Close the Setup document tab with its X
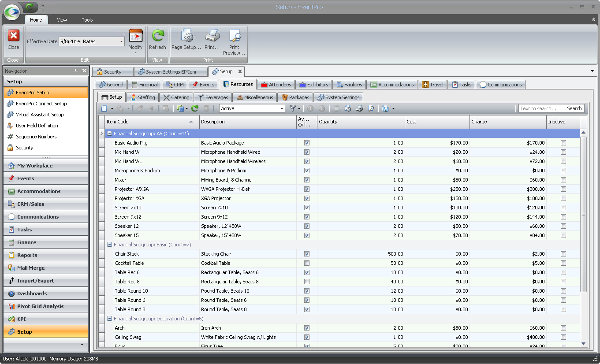This screenshot has width=600, height=364. pos(240,71)
